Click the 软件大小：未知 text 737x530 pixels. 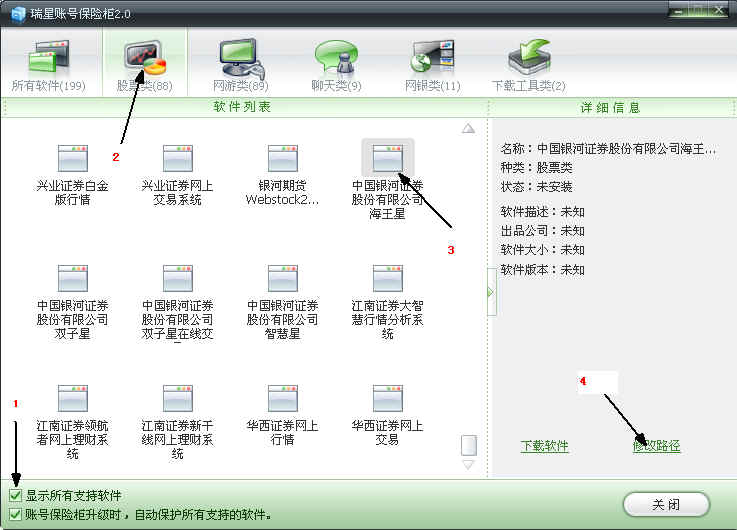[x=542, y=249]
